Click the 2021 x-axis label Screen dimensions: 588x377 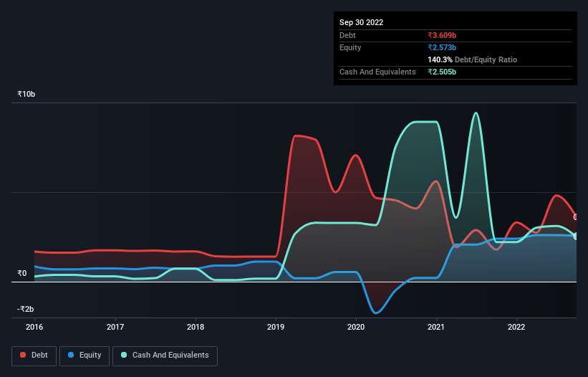click(436, 327)
